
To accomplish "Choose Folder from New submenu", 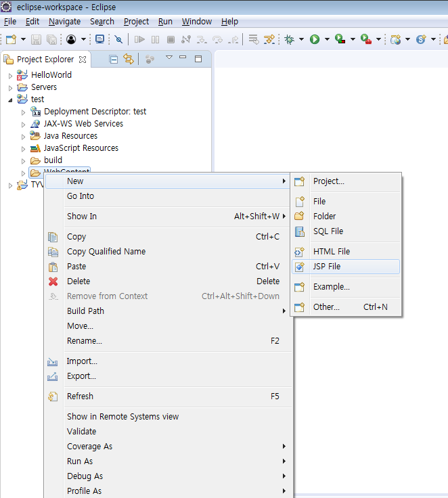I will tap(346, 217).
